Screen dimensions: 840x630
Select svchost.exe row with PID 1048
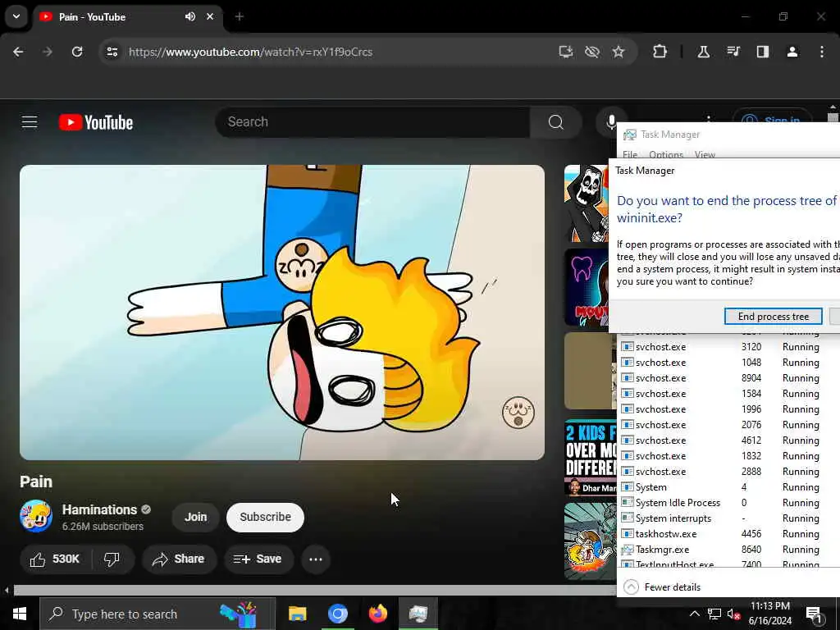tap(729, 363)
